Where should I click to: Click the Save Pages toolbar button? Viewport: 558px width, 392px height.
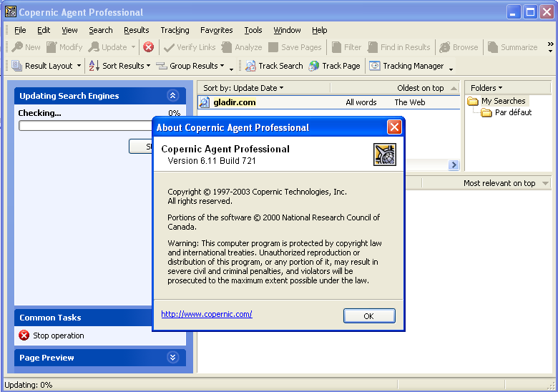[295, 47]
